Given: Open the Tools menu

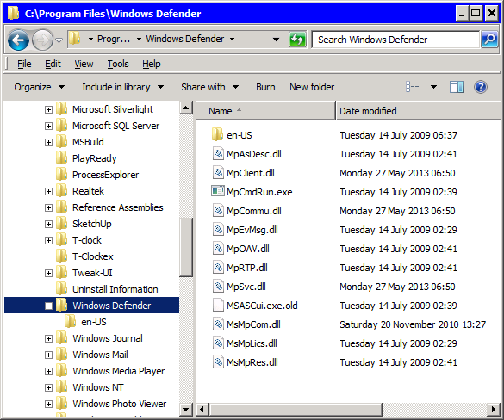Looking at the screenshot, I should pyautogui.click(x=118, y=64).
